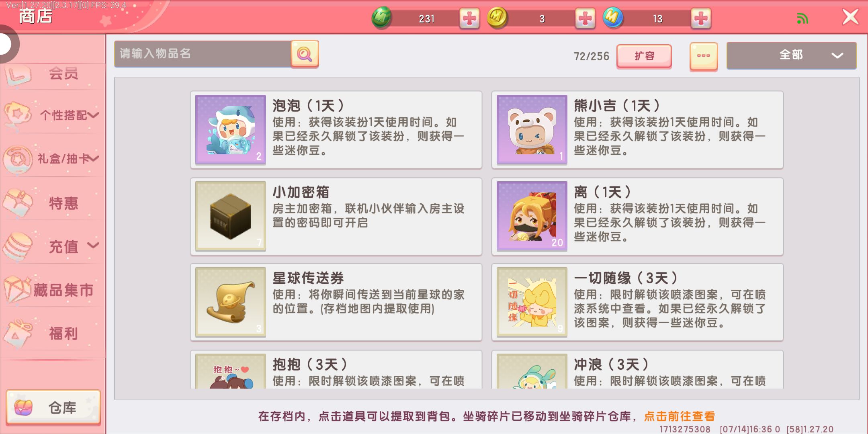Select the 星球传送券 scroll item icon

tap(230, 302)
